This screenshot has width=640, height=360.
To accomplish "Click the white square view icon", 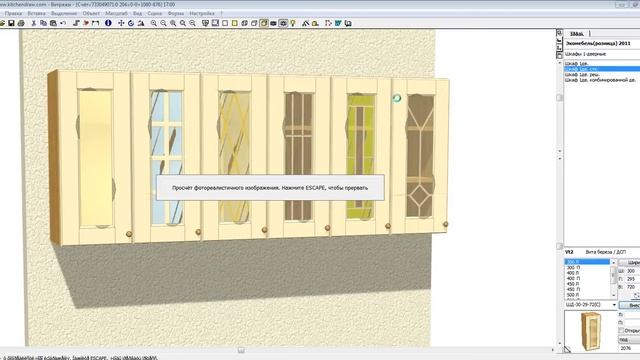I will tap(225, 23).
